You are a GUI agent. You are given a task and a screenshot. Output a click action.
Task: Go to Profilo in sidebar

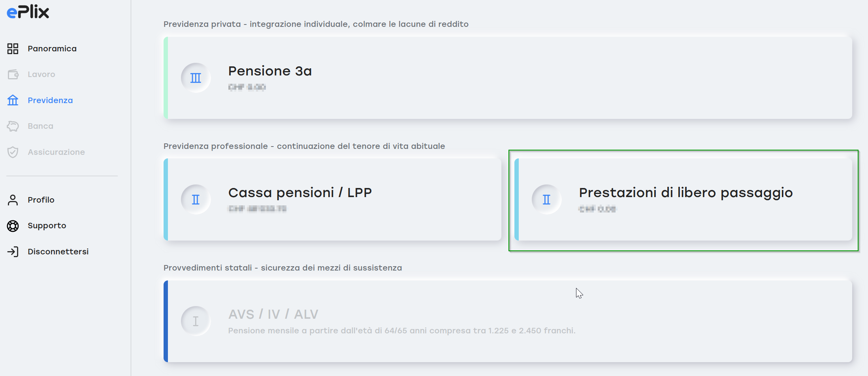(41, 200)
